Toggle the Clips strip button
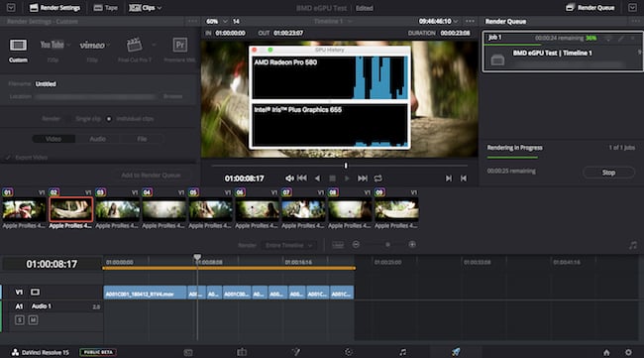Screen dimensions: 644x358 (x=142, y=8)
